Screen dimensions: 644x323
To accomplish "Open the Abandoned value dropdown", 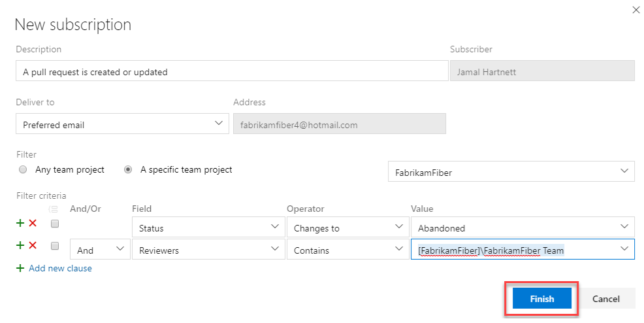I will click(x=522, y=228).
